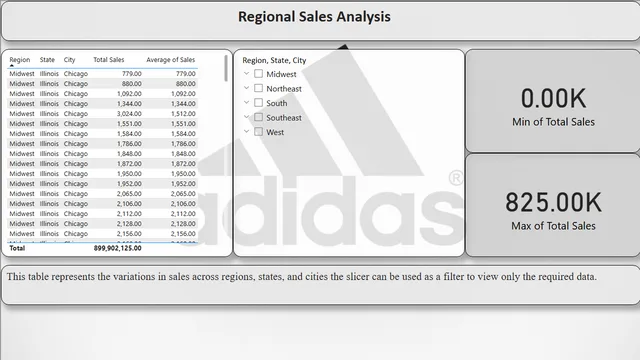Select the 1,584.00 Total Sales cell
Viewport: 640px width, 360px height.
click(x=129, y=134)
